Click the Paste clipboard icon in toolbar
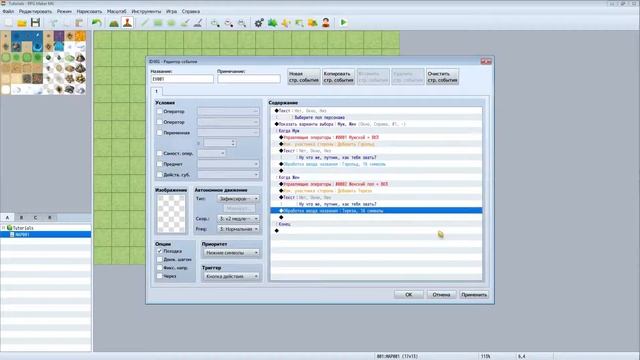 click(79, 23)
